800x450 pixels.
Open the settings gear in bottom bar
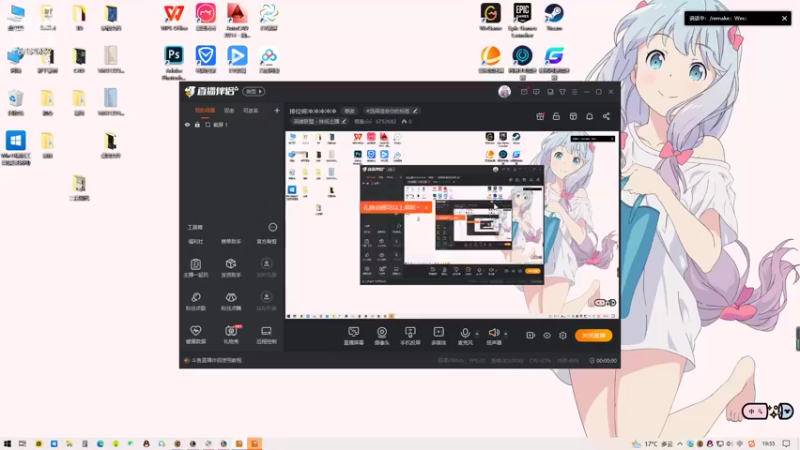pyautogui.click(x=563, y=335)
